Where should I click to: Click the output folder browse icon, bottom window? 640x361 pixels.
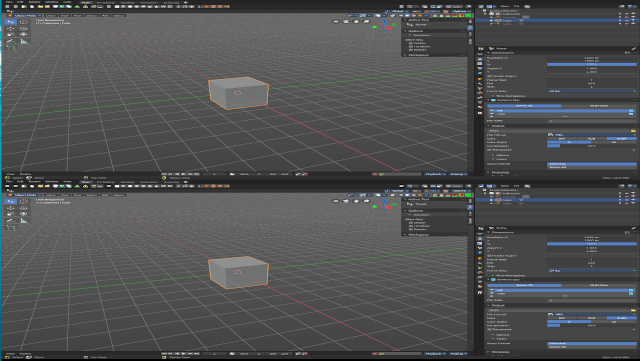[x=633, y=311]
